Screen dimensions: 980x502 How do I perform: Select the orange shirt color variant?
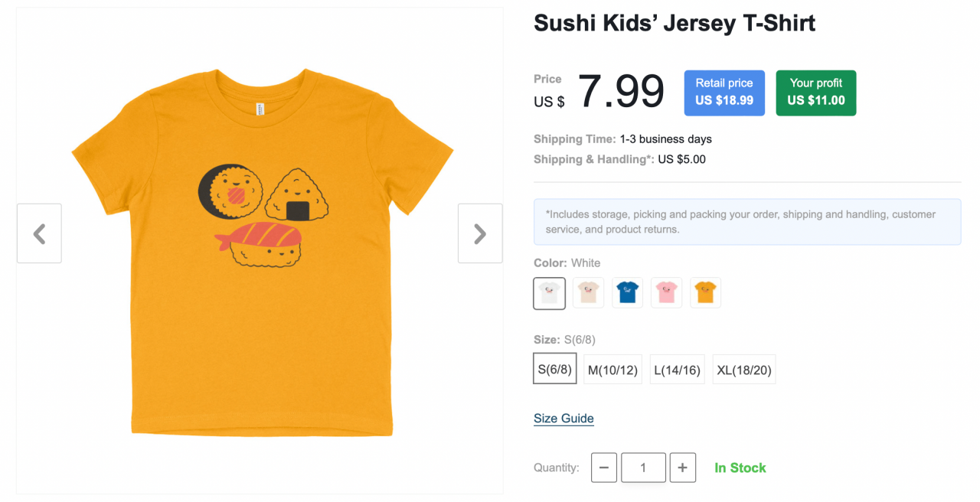click(705, 292)
